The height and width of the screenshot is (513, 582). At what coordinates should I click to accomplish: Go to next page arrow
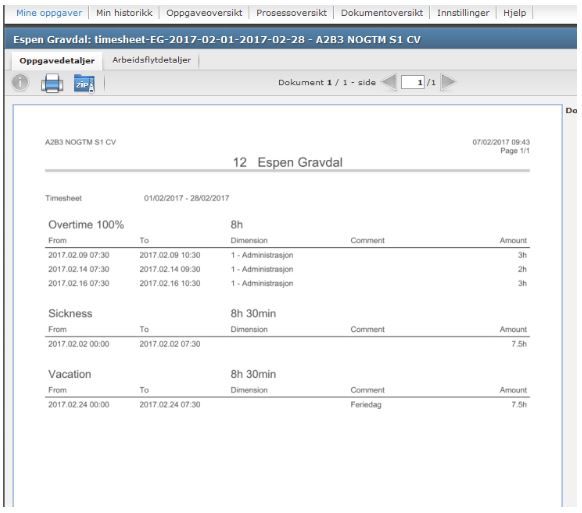448,82
